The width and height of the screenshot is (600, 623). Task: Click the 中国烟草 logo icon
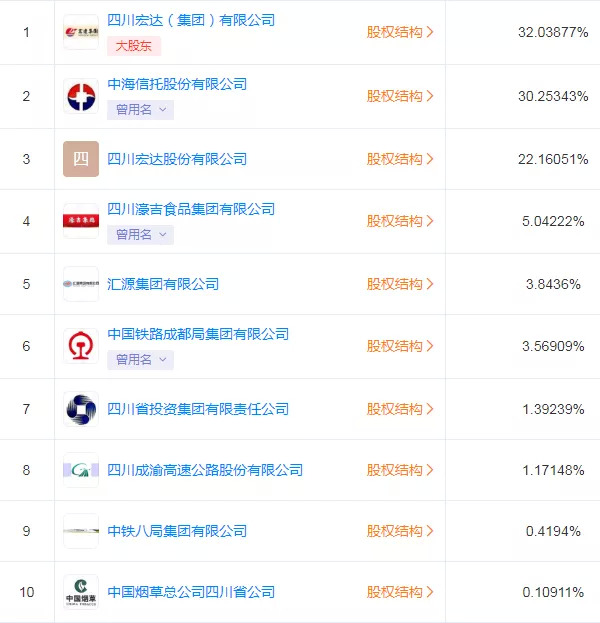81,592
